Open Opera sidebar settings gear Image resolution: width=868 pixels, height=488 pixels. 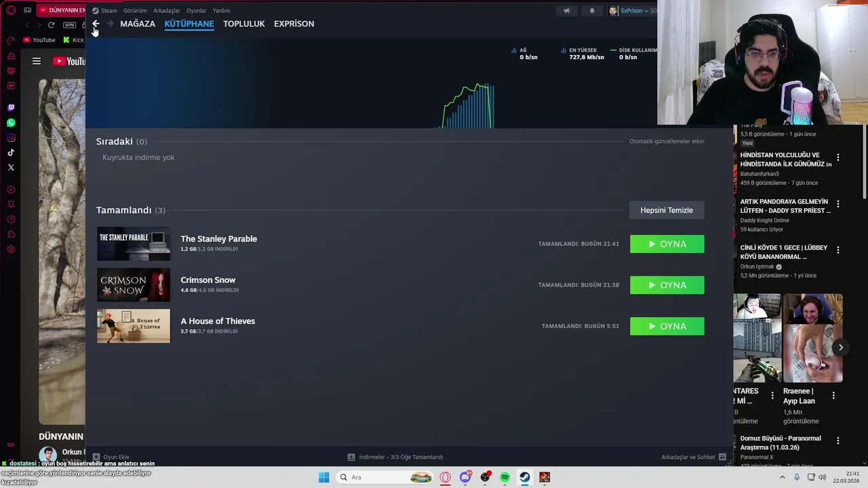pos(11,249)
